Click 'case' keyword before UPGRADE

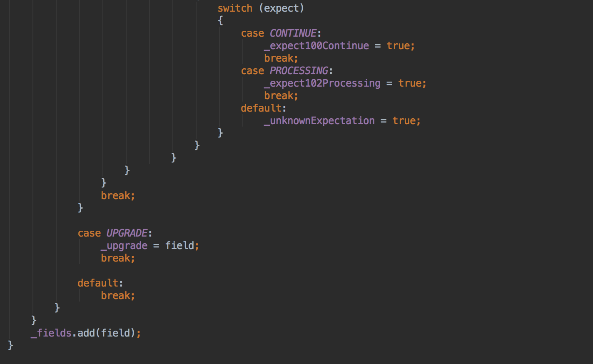point(89,233)
